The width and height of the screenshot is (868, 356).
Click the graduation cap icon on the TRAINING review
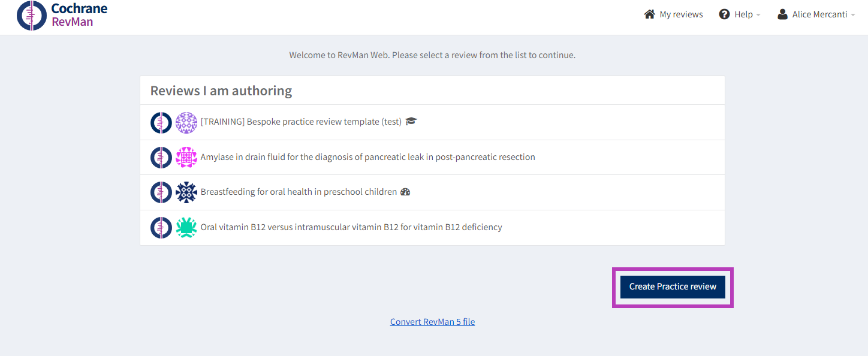point(411,122)
